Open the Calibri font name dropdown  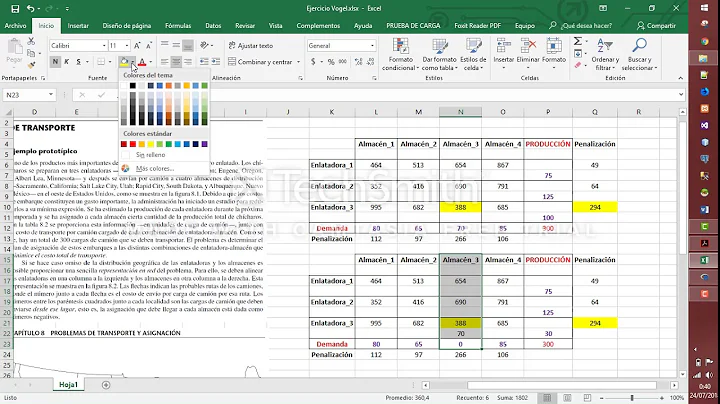tap(104, 45)
